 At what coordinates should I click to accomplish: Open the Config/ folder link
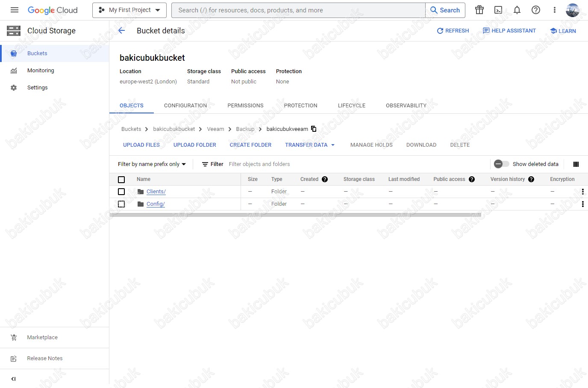(156, 204)
